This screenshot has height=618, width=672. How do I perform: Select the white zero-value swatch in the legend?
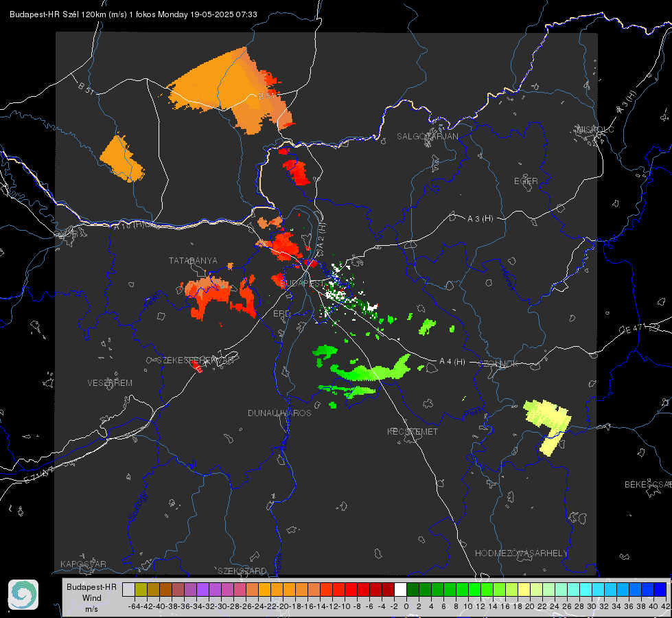point(400,589)
